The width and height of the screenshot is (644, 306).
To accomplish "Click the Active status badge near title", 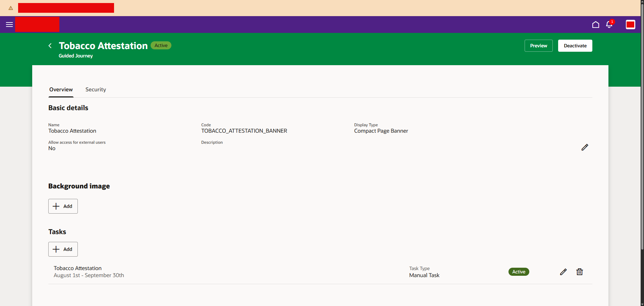I will coord(161,45).
